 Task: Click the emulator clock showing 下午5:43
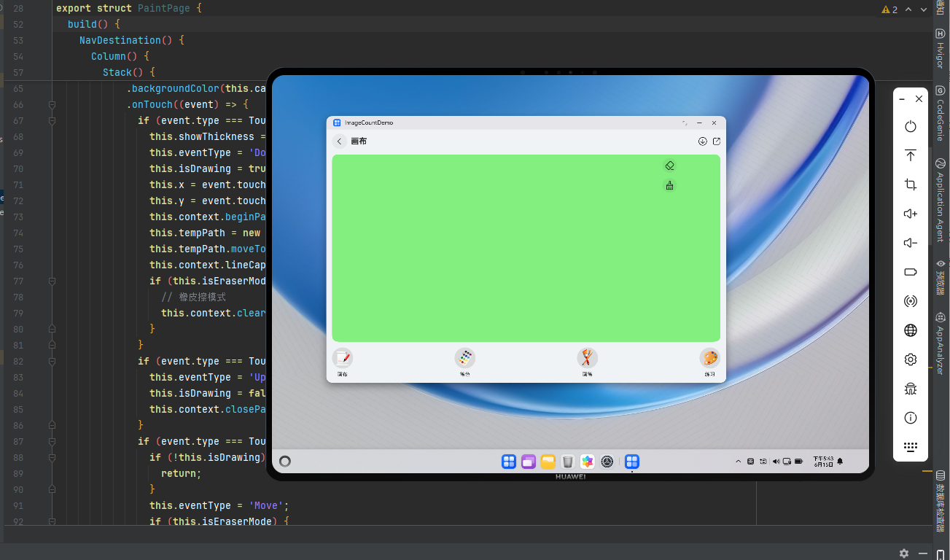tap(823, 462)
